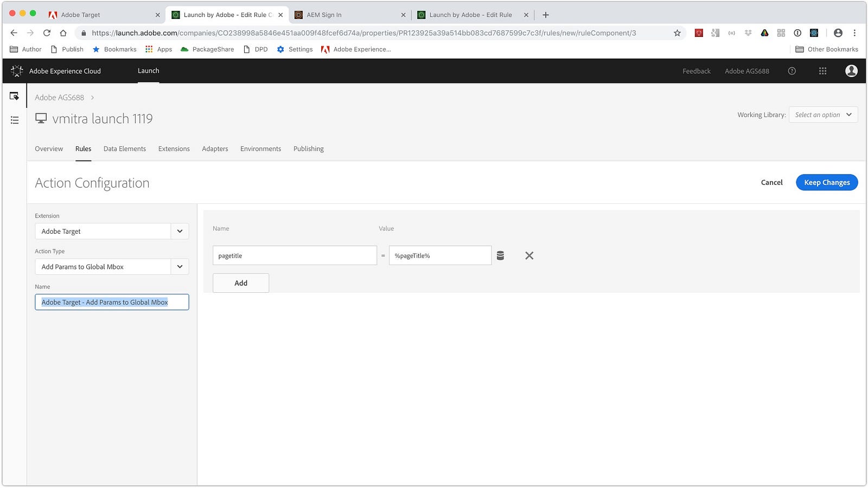
Task: Click the Keep Changes button
Action: pos(827,182)
